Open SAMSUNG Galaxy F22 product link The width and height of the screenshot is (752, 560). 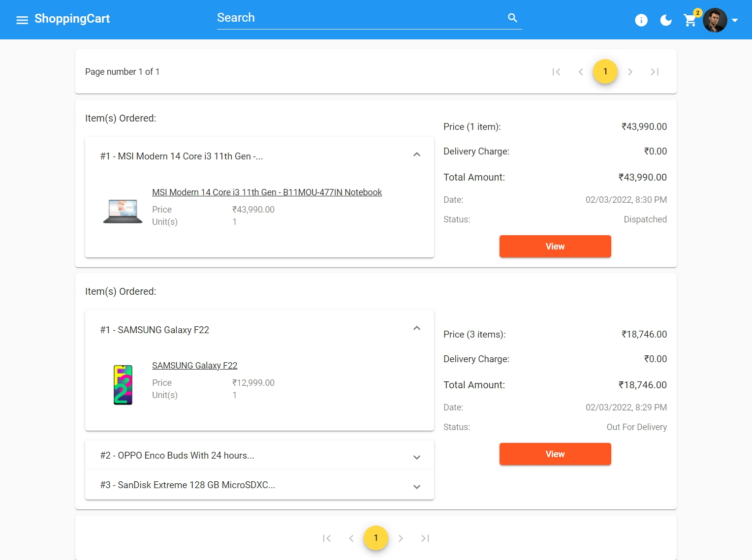[195, 366]
